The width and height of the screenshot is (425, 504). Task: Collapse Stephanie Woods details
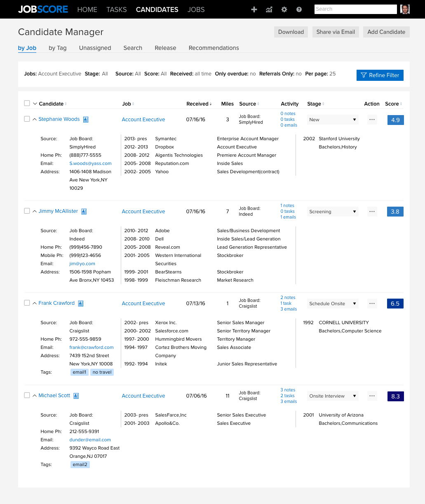tap(35, 119)
